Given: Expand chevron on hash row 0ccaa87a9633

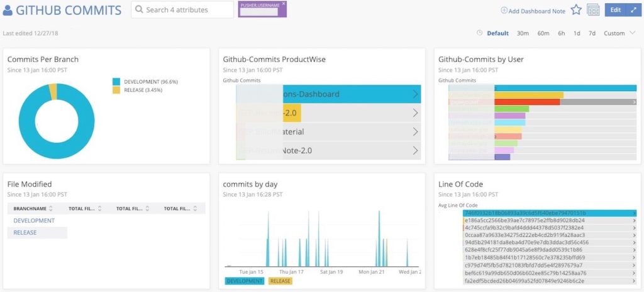Looking at the screenshot, I should (635, 235).
